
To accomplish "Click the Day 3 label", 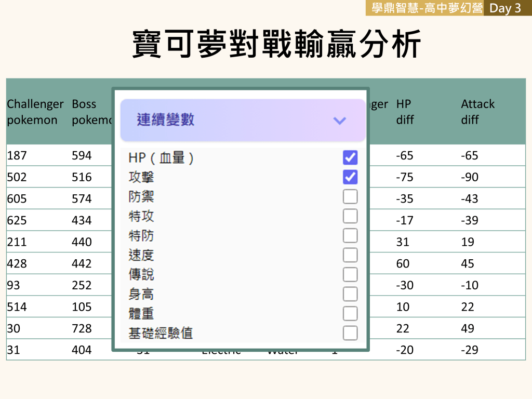I will point(505,8).
